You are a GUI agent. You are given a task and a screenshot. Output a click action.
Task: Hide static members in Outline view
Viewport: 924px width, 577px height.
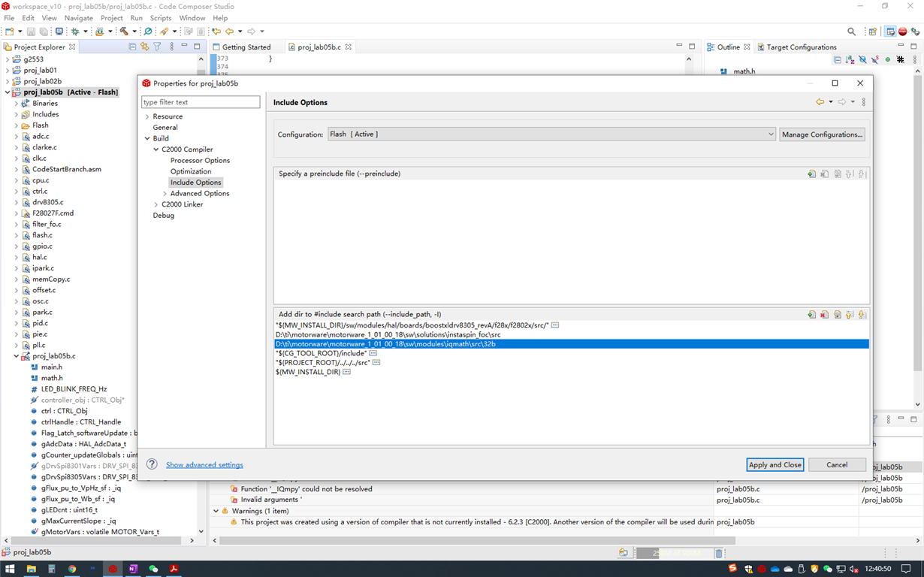874,59
